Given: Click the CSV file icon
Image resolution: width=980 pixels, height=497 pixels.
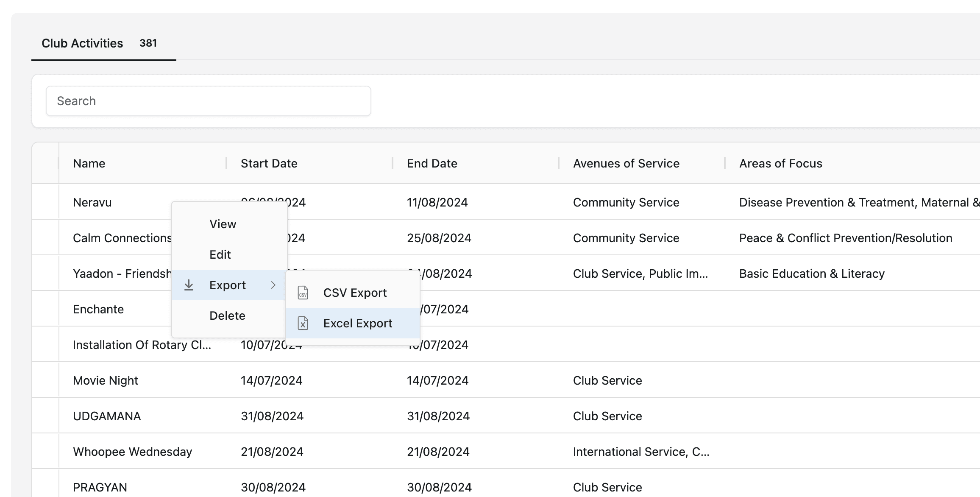Looking at the screenshot, I should (x=303, y=293).
